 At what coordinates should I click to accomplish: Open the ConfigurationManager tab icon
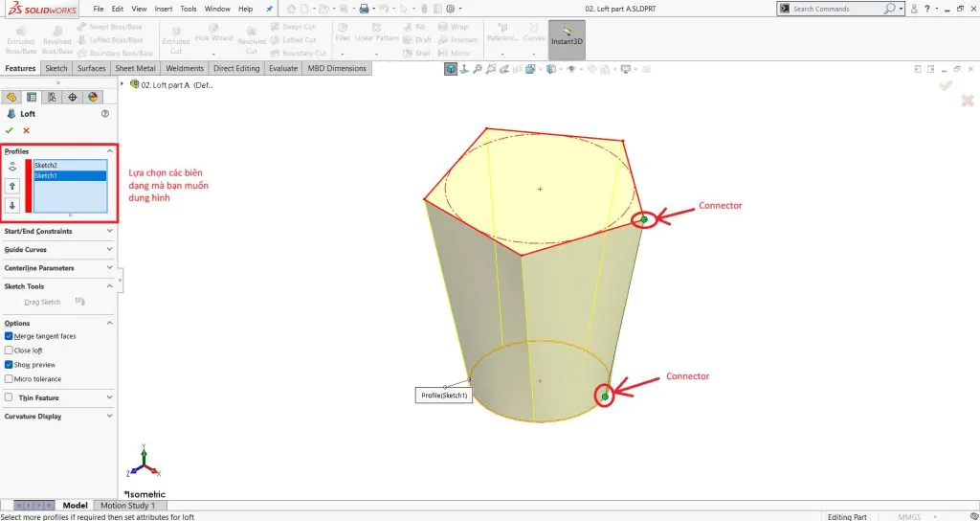52,97
